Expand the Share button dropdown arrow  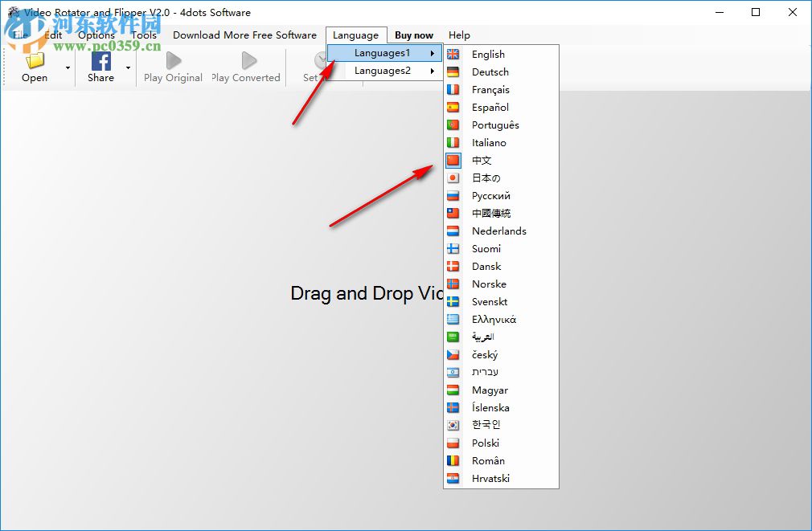click(x=128, y=67)
